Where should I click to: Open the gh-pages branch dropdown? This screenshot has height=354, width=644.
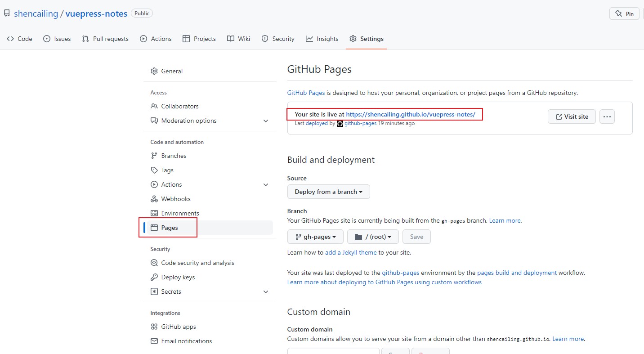pyautogui.click(x=315, y=237)
